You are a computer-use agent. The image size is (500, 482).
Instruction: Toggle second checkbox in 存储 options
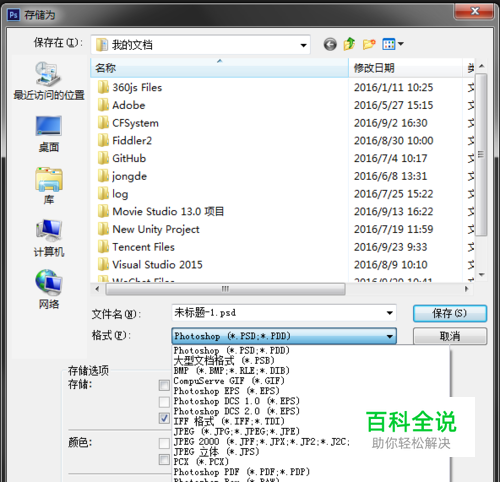coord(164,402)
